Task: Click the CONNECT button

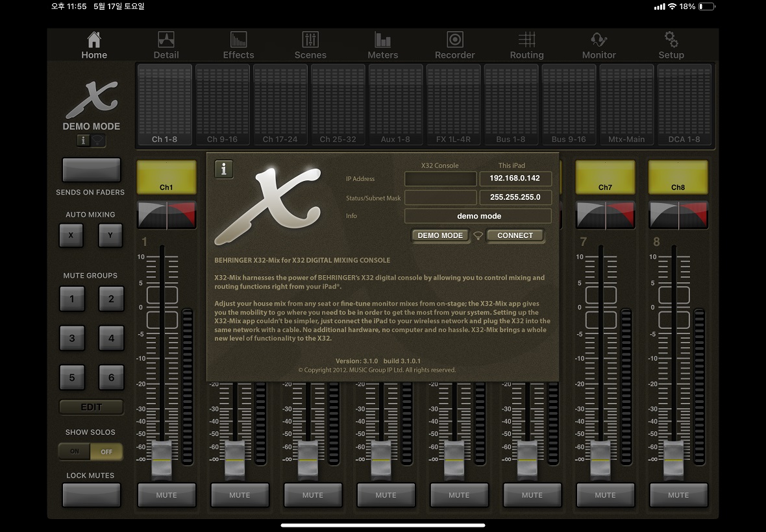Action: (515, 236)
